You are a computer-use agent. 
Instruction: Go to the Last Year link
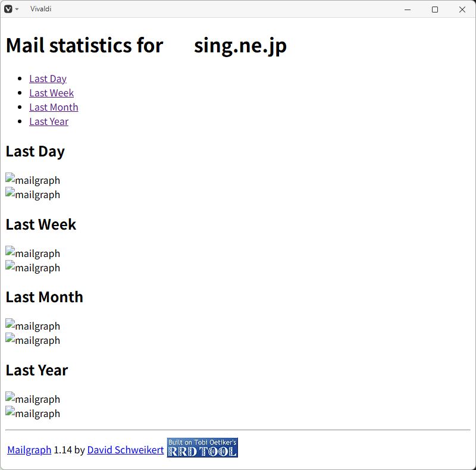click(49, 121)
